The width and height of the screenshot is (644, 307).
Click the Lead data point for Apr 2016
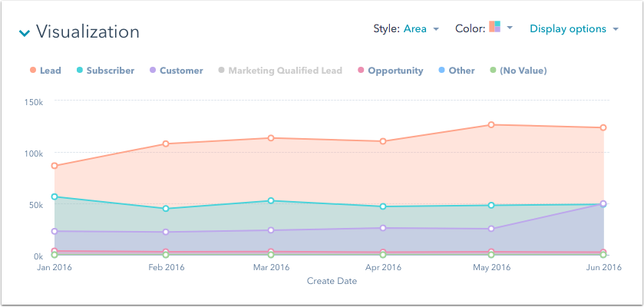click(383, 141)
